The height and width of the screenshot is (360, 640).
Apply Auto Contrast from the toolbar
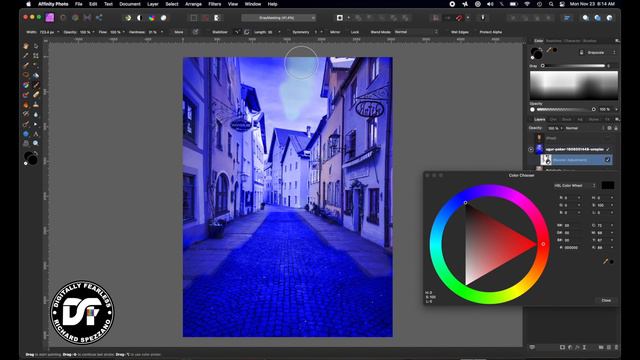click(140, 18)
